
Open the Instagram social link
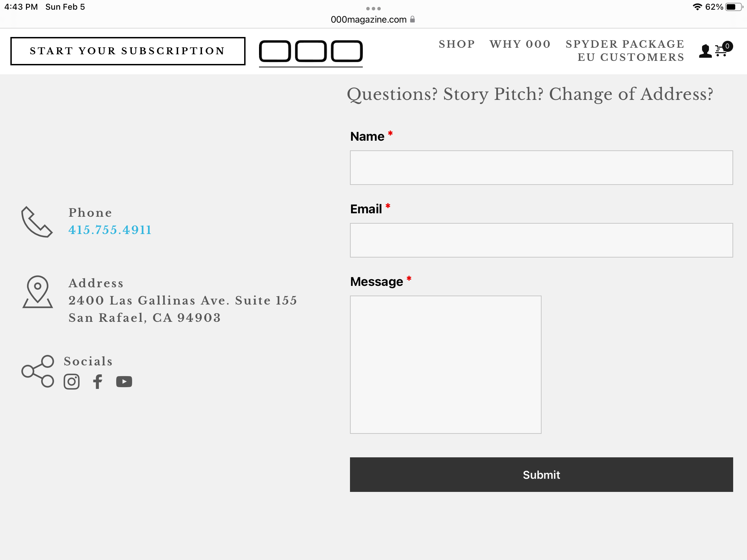[x=72, y=382]
